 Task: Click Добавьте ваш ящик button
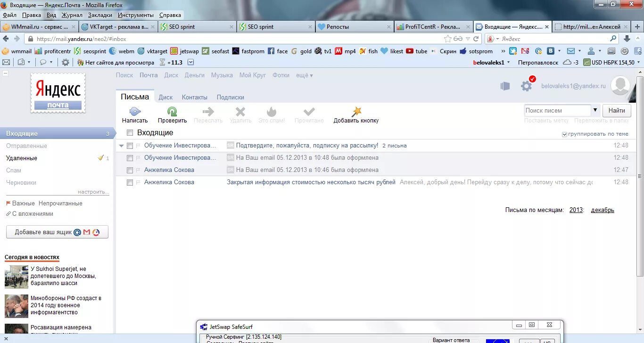[57, 232]
